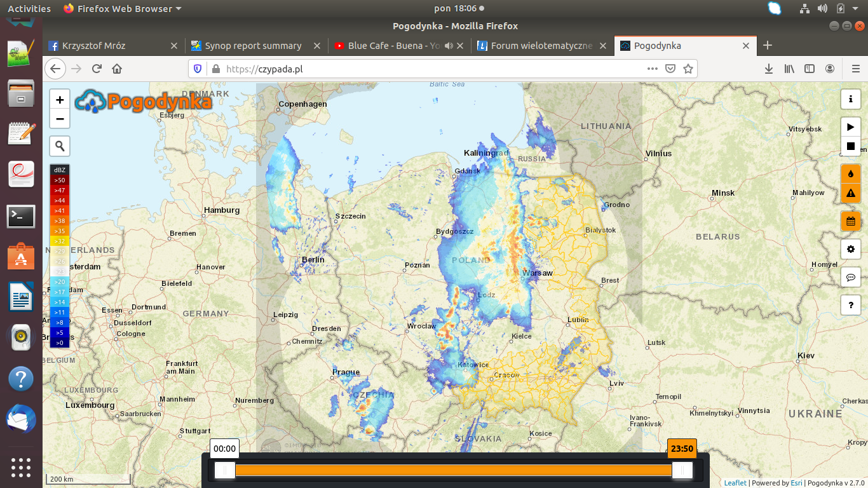Toggle the weather warnings triangle layer
Screen dimensions: 868x488
[850, 193]
